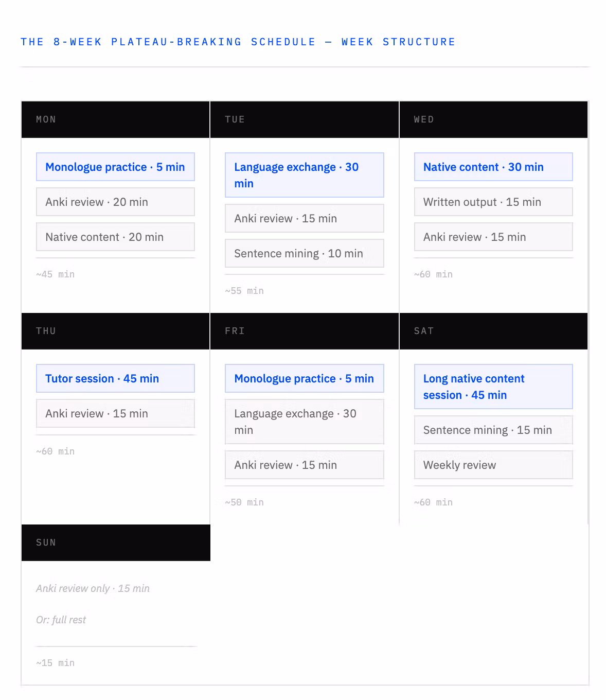Click Sentence mining 15 min card
Image resolution: width=606 pixels, height=700 pixels.
coord(493,430)
